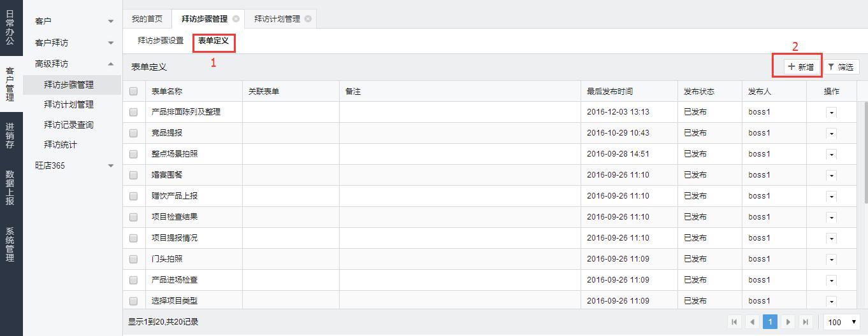The width and height of the screenshot is (868, 336).
Task: Tick the checkbox for 门头拍照
Action: coord(133,259)
